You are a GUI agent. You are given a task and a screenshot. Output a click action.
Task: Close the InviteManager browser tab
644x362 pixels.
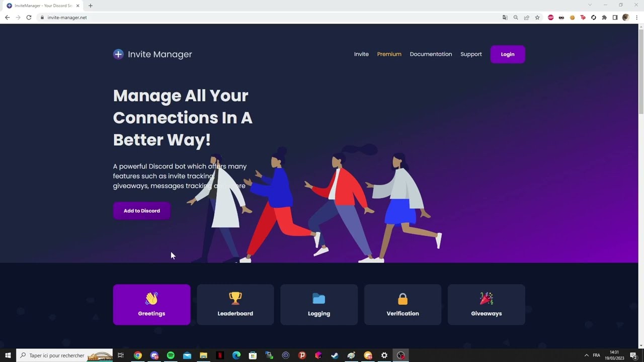coord(77,6)
